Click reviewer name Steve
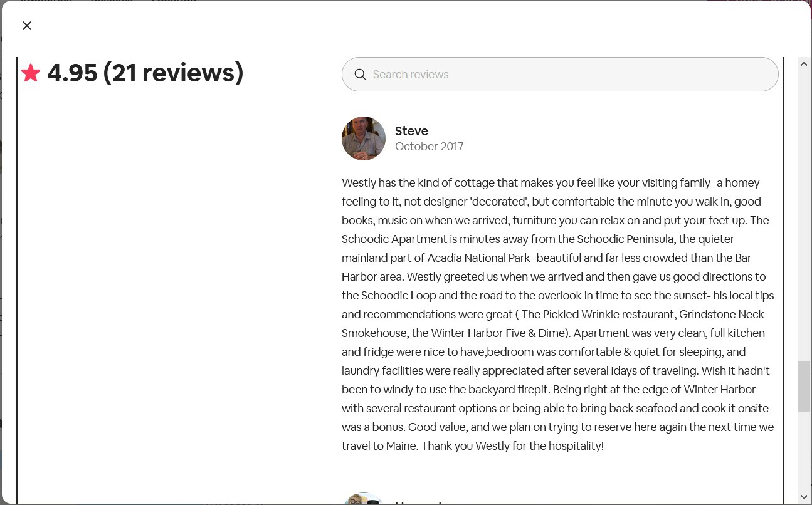This screenshot has width=812, height=505. coord(411,131)
